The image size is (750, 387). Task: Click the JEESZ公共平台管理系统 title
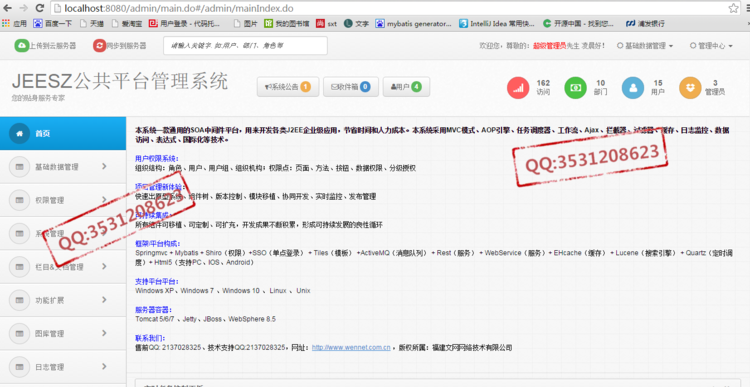click(120, 81)
